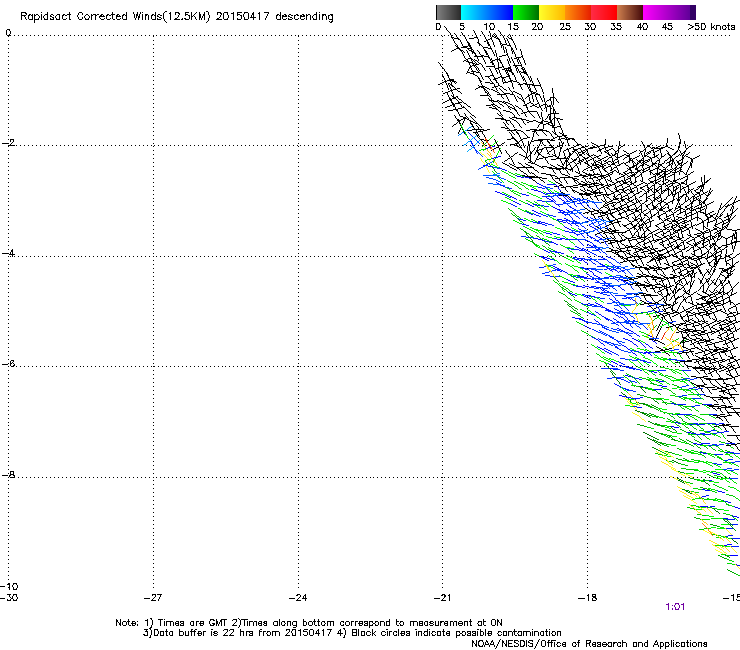Click the '-21' longitude axis label
This screenshot has height=650, width=740.
[443, 598]
